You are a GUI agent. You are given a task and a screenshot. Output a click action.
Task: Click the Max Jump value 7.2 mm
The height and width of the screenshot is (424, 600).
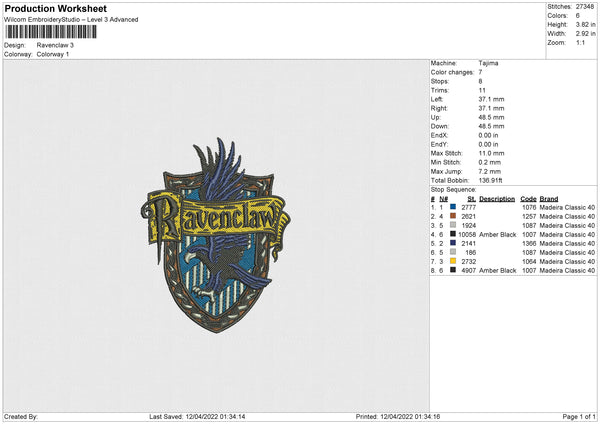[490, 171]
